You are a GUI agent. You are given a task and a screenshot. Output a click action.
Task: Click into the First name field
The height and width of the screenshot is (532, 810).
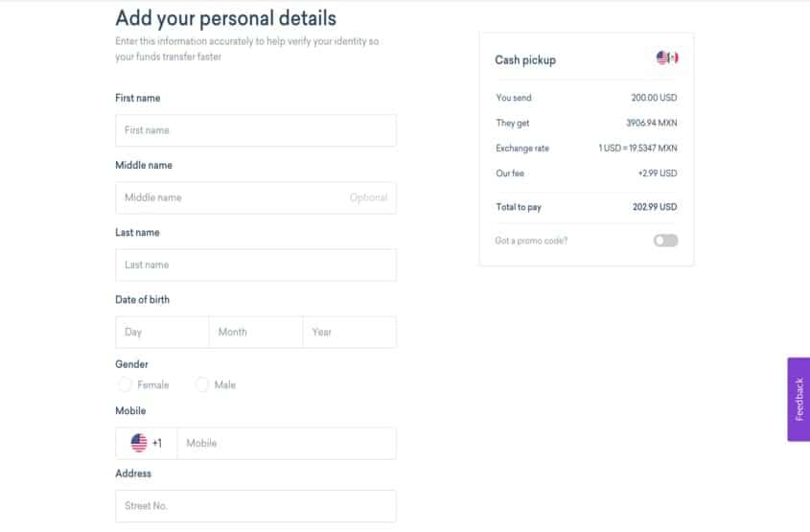point(256,130)
